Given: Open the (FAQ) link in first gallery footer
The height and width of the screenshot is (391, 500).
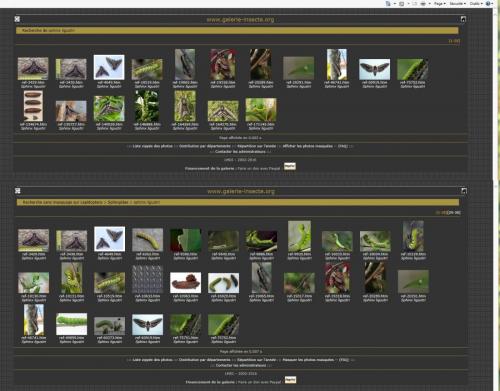Looking at the screenshot, I should click(343, 146).
